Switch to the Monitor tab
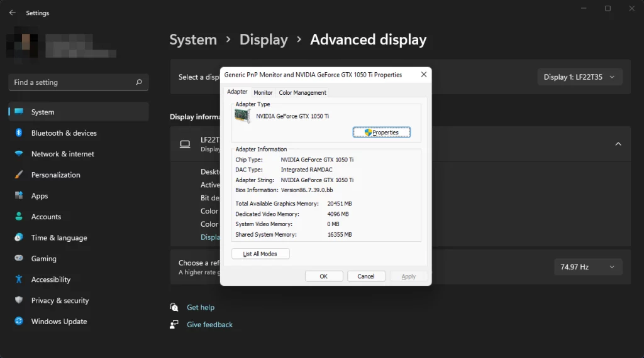The height and width of the screenshot is (358, 644). tap(263, 93)
